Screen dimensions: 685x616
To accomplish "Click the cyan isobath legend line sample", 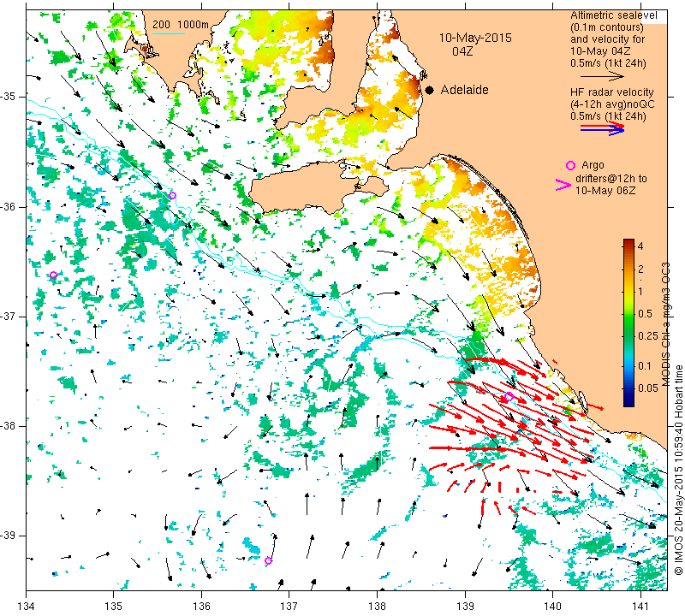I will (169, 34).
